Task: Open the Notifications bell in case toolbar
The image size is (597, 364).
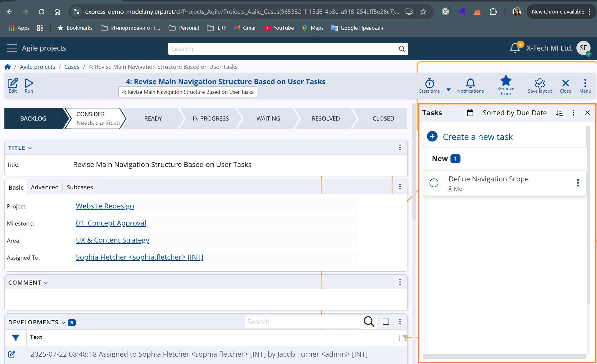Action: click(x=470, y=84)
